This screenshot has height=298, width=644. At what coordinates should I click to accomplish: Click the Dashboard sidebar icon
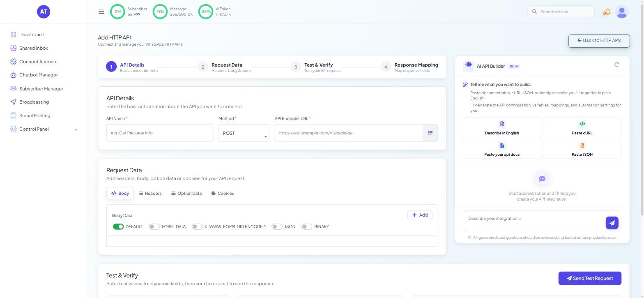click(x=13, y=35)
